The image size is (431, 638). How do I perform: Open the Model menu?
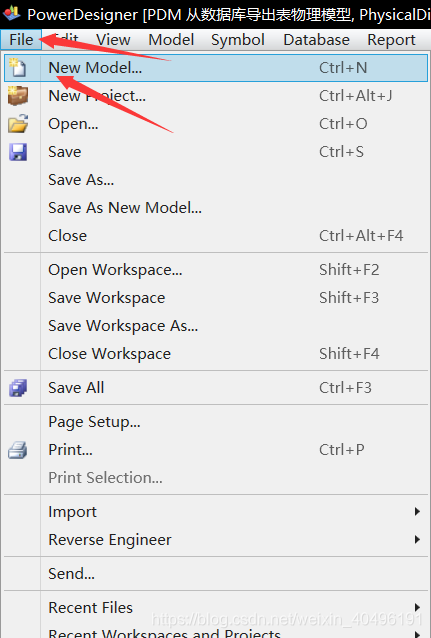[x=171, y=40]
